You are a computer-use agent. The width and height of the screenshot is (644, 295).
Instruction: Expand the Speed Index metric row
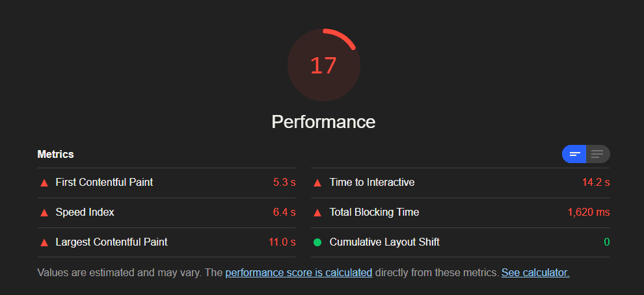coord(85,212)
